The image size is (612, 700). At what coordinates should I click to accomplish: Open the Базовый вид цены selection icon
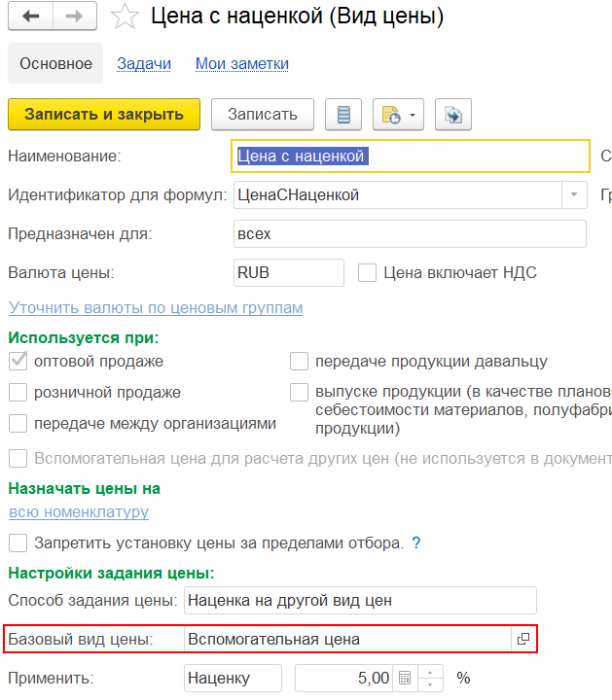pyautogui.click(x=523, y=639)
